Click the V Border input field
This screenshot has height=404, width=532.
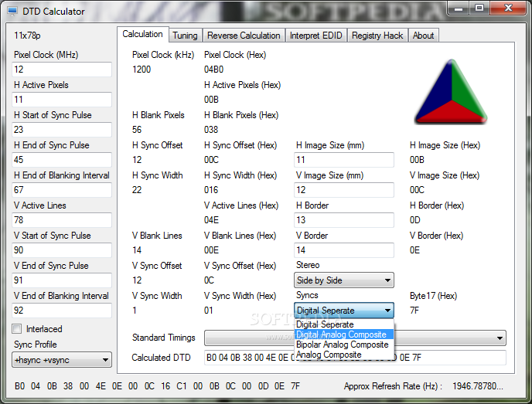[x=344, y=250]
